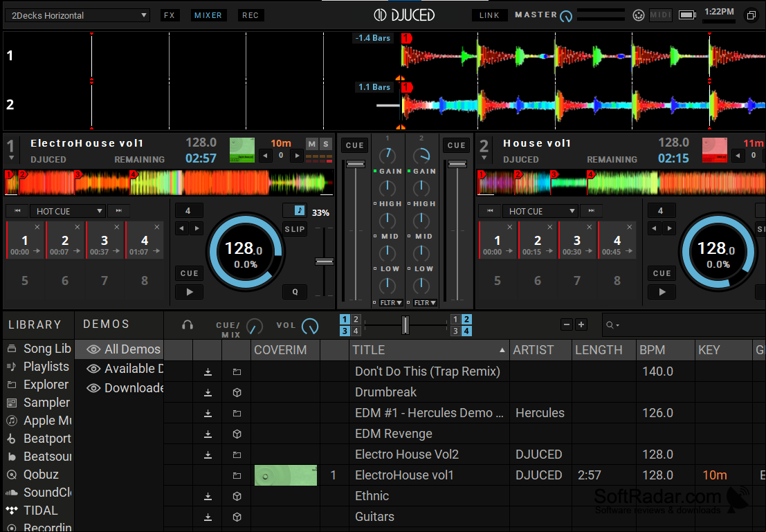This screenshot has width=766, height=532.
Task: Toggle headphone CUE for channel 2
Action: pos(456,145)
